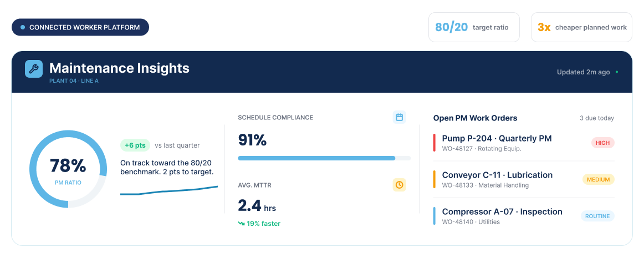Viewport: 644px width, 257px height.
Task: Click the ROUTINE priority tag
Action: pos(597,216)
